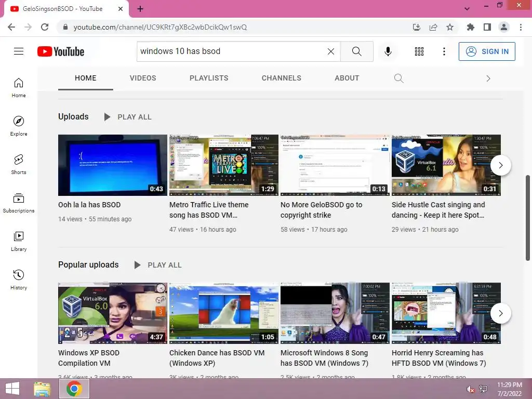
Task: Click the install app icon in the address bar
Action: click(x=417, y=27)
